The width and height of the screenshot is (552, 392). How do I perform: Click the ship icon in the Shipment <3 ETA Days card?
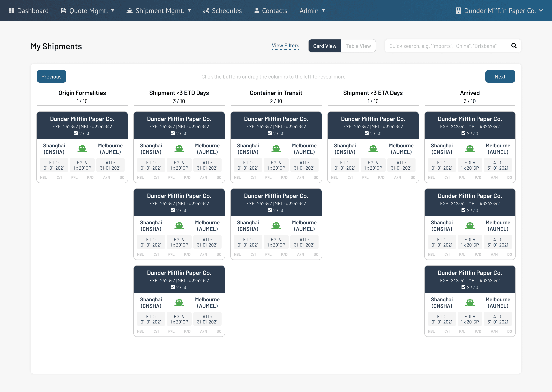click(x=373, y=149)
